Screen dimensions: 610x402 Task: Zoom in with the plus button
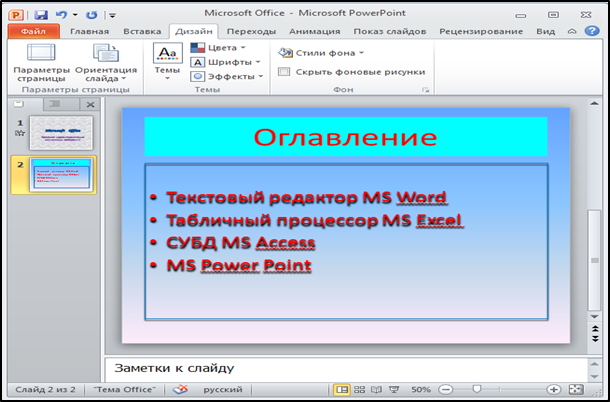pos(553,389)
